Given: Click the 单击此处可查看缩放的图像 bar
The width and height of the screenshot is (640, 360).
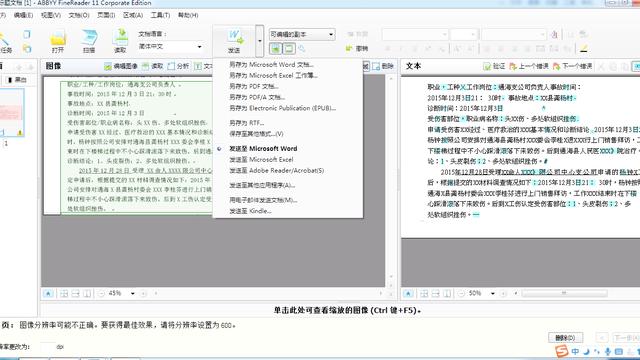Looking at the screenshot, I should 347,310.
